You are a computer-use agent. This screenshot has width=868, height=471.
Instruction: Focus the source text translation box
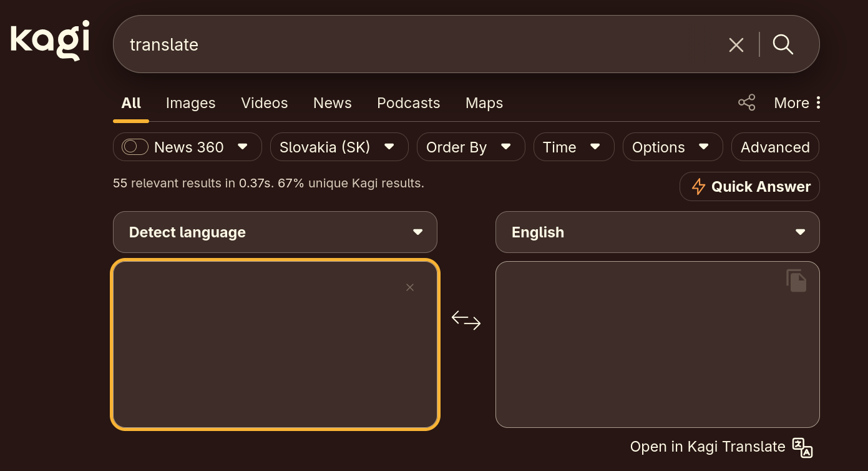(275, 344)
